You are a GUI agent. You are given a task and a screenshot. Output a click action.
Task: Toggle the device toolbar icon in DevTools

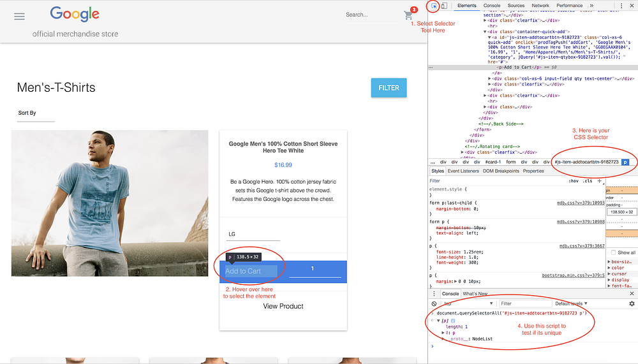point(444,6)
